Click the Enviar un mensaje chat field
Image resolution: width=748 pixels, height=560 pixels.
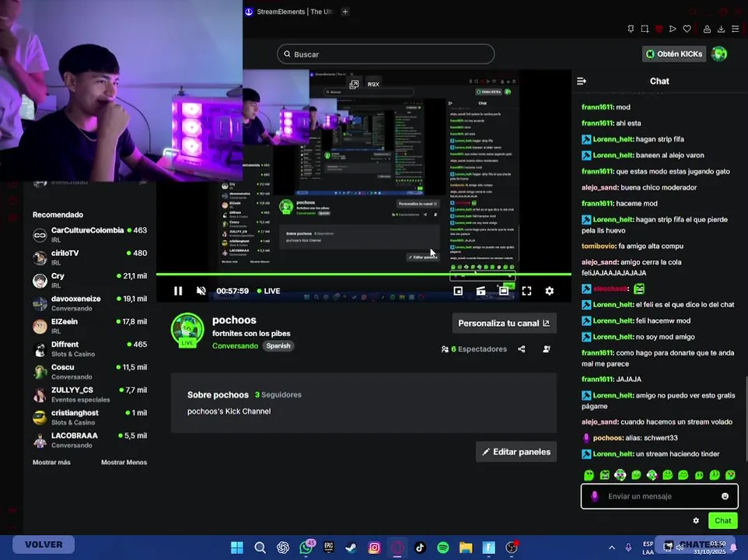(659, 496)
